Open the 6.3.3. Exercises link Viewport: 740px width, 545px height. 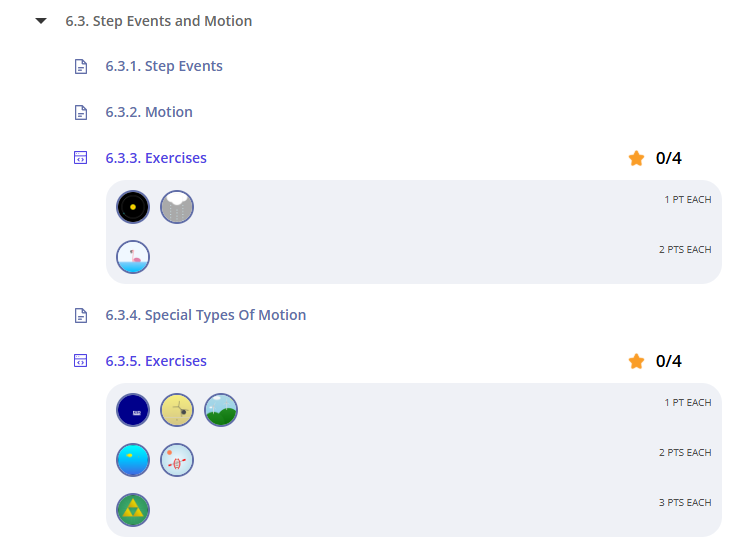coord(156,158)
